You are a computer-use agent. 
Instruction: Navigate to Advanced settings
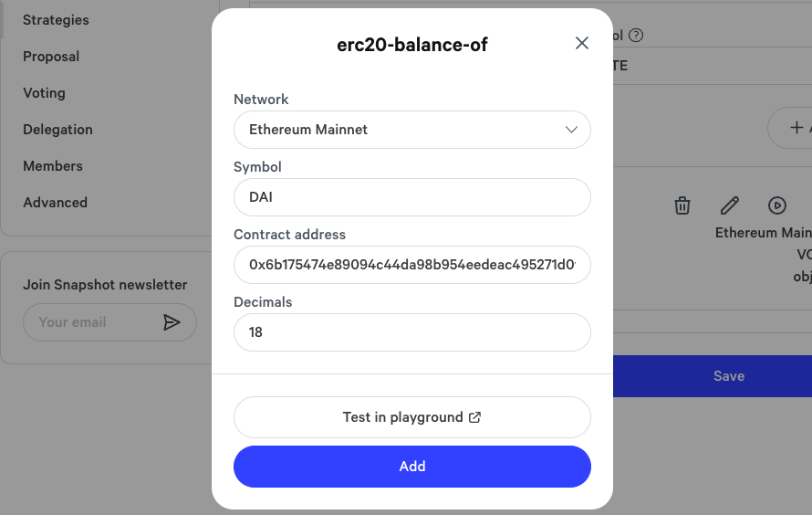pyautogui.click(x=55, y=203)
